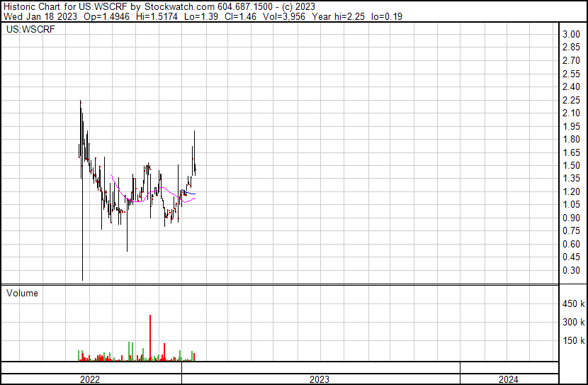The image size is (588, 385).
Task: Select the 2024 year label on timeline
Action: pyautogui.click(x=509, y=379)
